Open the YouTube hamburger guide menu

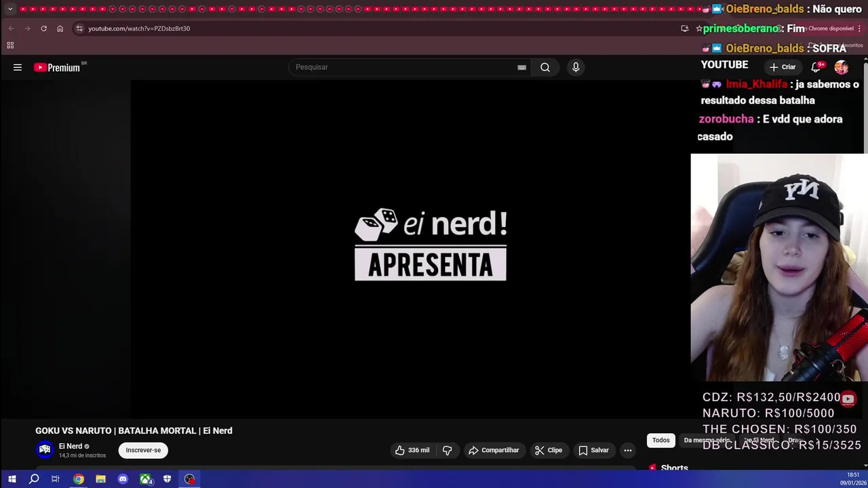point(18,67)
